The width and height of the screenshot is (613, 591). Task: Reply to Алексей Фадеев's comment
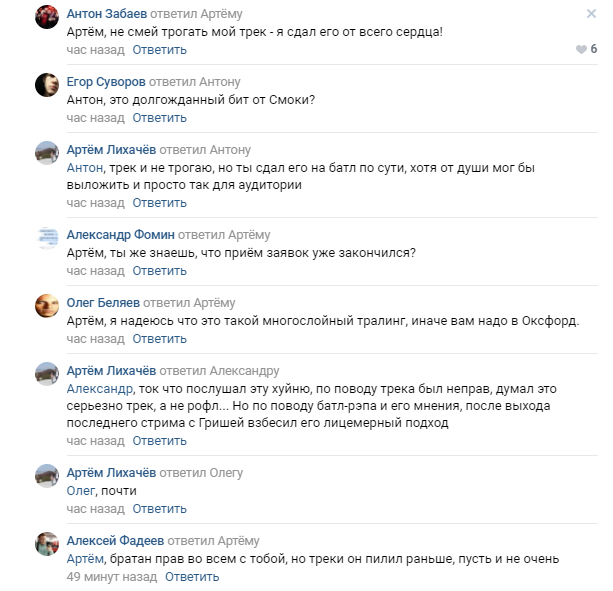point(191,577)
